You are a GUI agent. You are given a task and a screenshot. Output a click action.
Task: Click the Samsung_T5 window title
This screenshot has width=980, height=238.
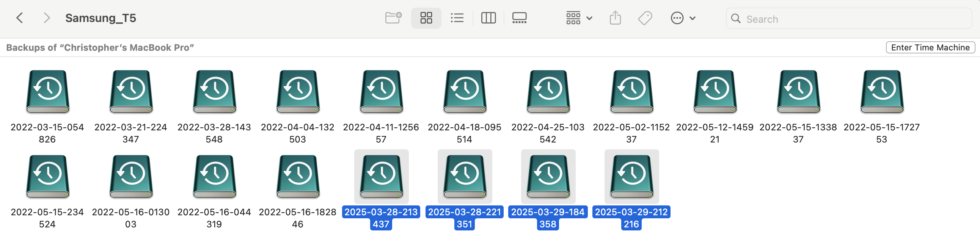[101, 18]
